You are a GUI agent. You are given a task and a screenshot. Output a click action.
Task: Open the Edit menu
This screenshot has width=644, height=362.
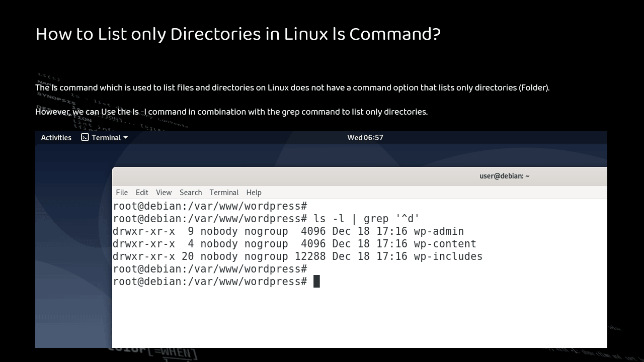(142, 193)
